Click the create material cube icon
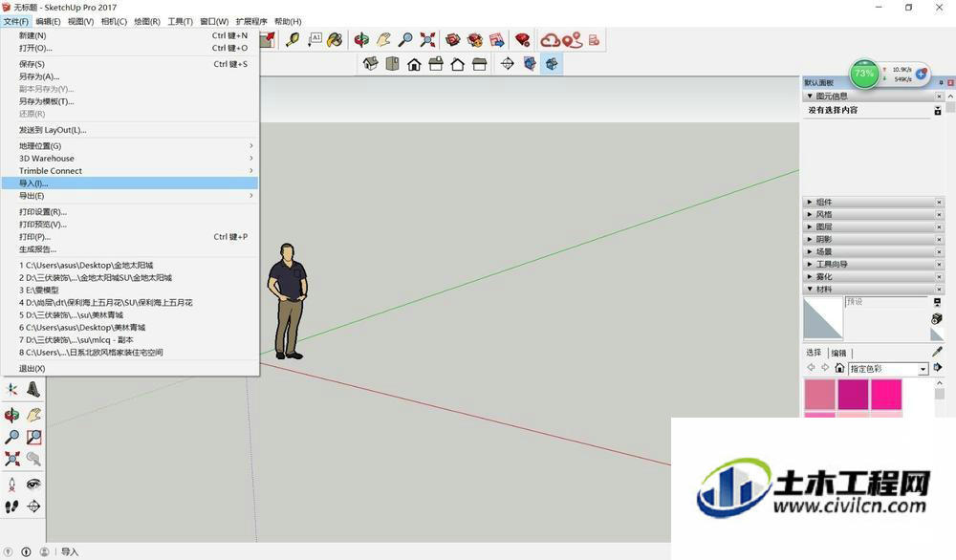Screen dimensions: 956x560 click(937, 318)
